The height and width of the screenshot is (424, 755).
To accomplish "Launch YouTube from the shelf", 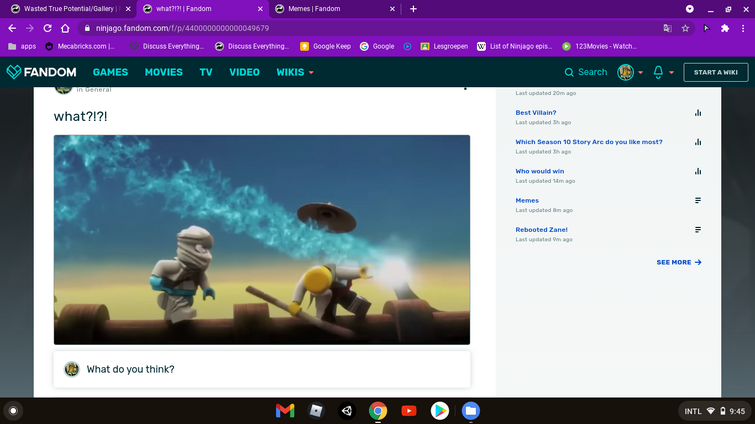I will (x=409, y=411).
